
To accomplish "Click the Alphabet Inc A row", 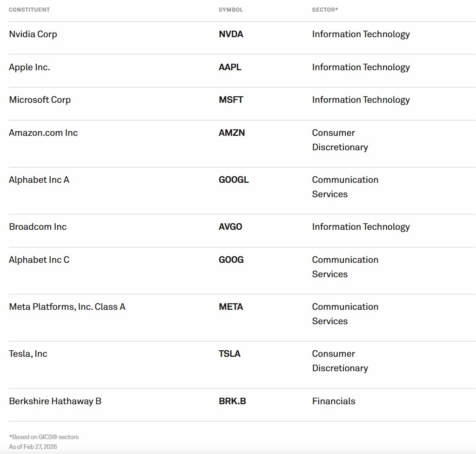I will click(39, 180).
